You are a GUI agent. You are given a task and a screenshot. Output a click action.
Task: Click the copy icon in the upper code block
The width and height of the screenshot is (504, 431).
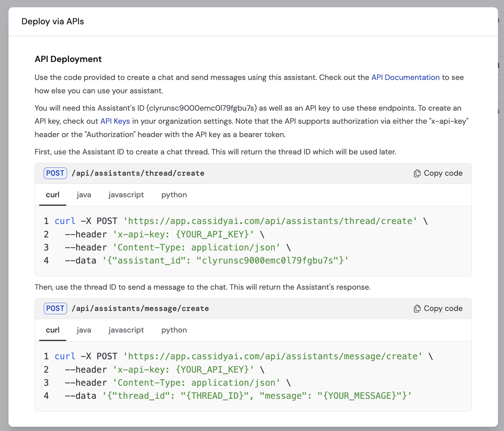[x=417, y=173]
